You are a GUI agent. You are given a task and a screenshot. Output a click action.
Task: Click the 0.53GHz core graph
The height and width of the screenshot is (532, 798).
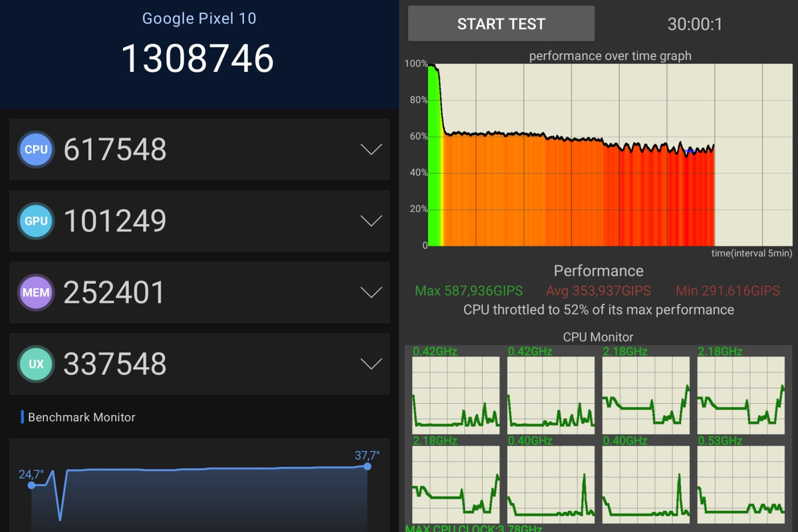pyautogui.click(x=741, y=484)
